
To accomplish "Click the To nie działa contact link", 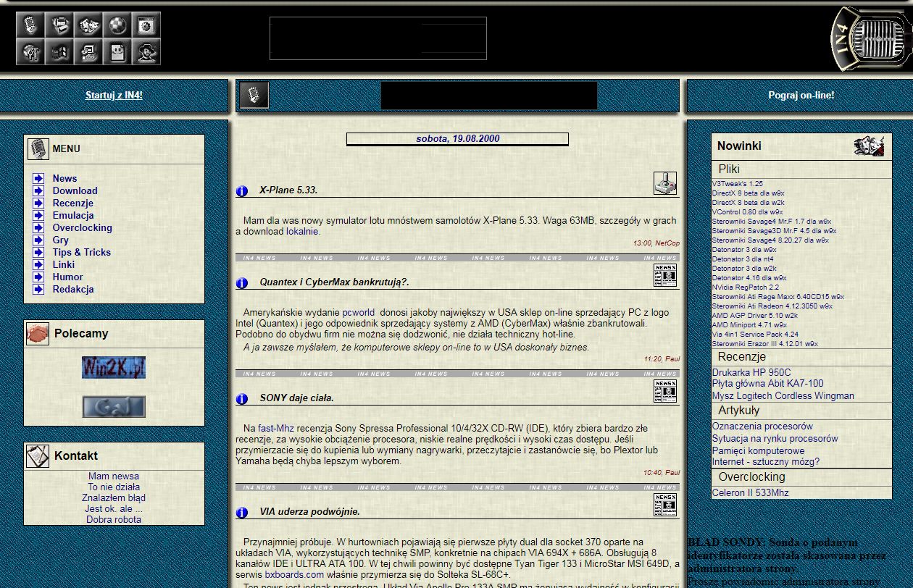I will tap(114, 487).
